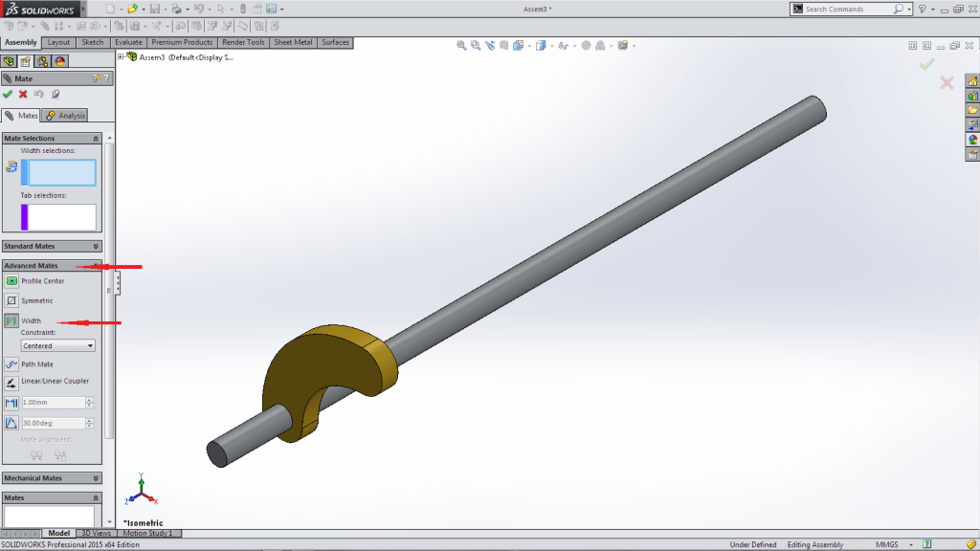
Task: Expand the Assem3 tree node
Action: point(121,56)
